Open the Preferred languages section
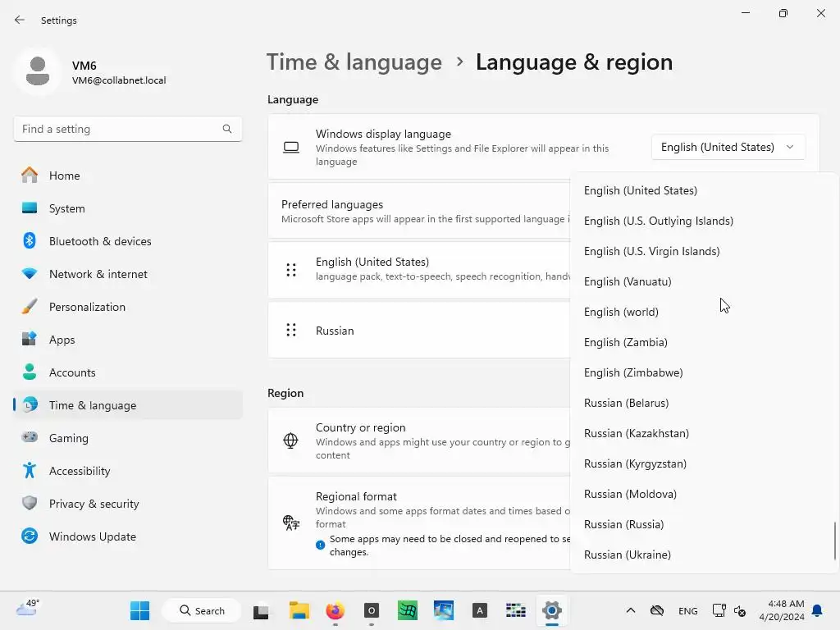 [419, 211]
